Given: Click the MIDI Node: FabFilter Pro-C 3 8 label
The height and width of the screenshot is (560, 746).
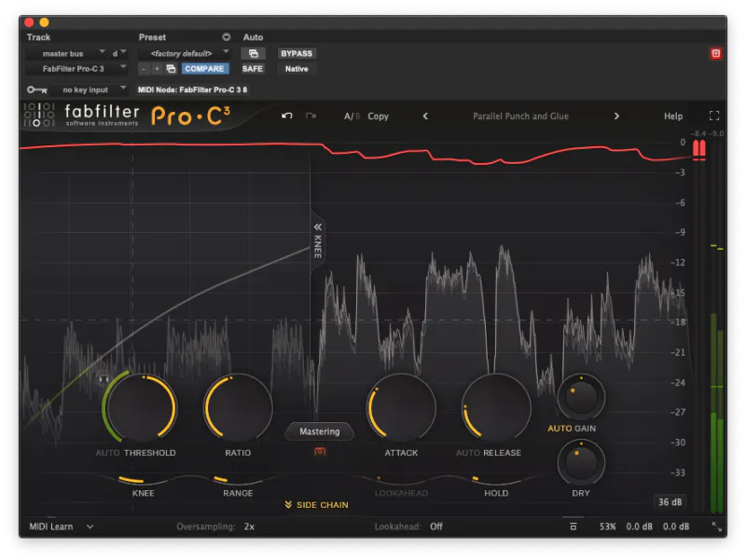Looking at the screenshot, I should [192, 89].
